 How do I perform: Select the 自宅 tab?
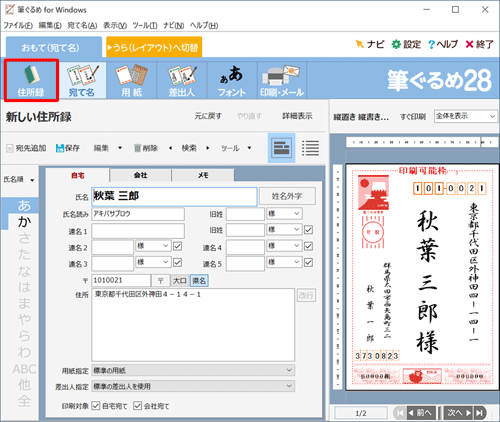click(78, 175)
